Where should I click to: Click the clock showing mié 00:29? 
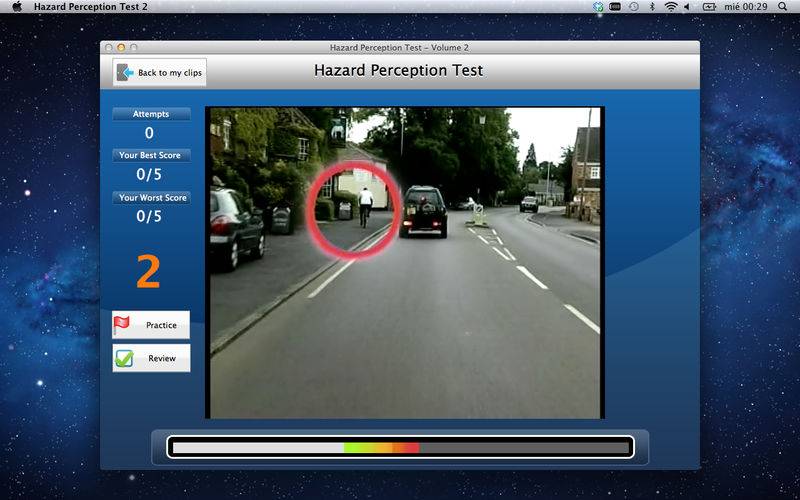pyautogui.click(x=745, y=7)
